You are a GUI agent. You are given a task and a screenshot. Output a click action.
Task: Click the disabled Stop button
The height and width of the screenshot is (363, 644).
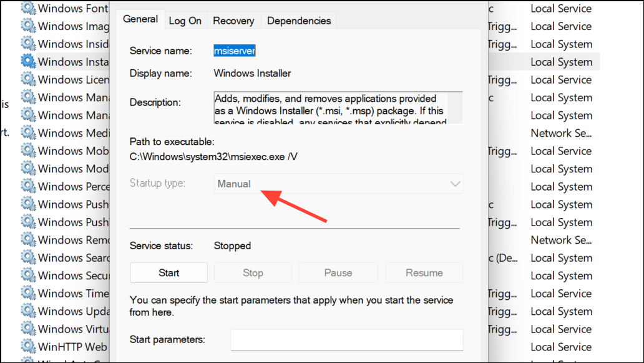[x=253, y=273]
